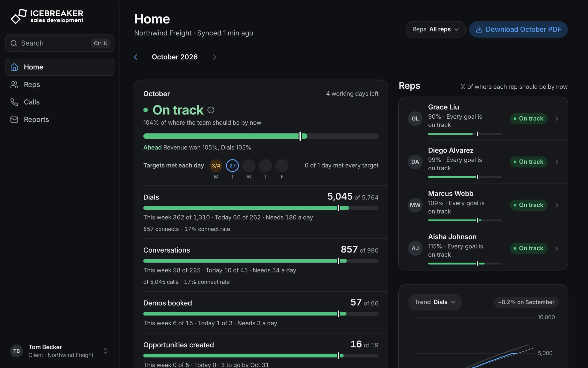Open the Reps nav item
The height and width of the screenshot is (368, 588).
tap(60, 85)
